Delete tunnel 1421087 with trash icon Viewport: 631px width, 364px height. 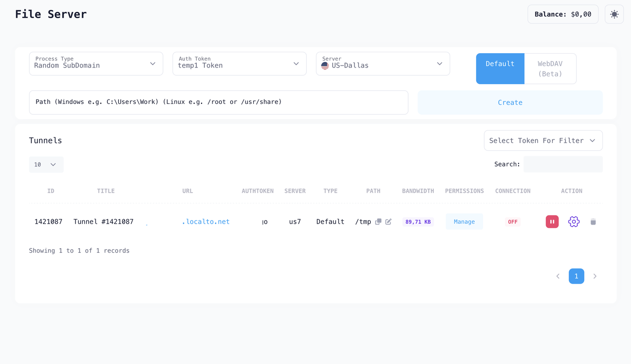[593, 222]
